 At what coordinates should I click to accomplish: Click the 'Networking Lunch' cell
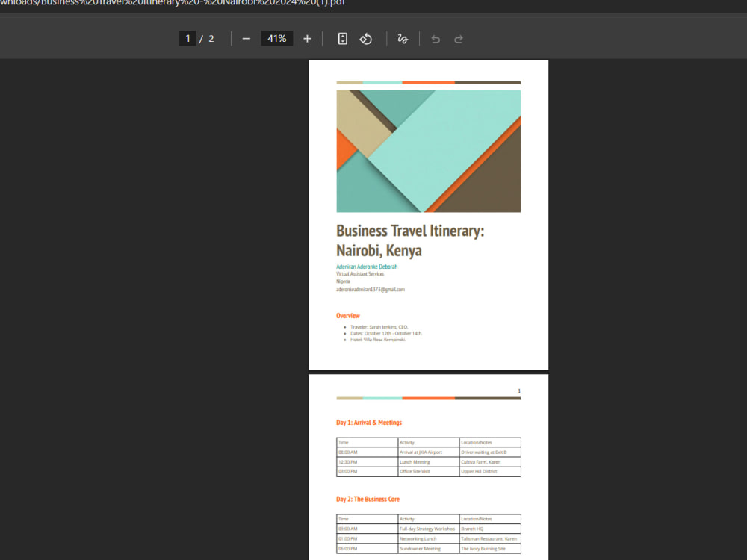point(429,538)
